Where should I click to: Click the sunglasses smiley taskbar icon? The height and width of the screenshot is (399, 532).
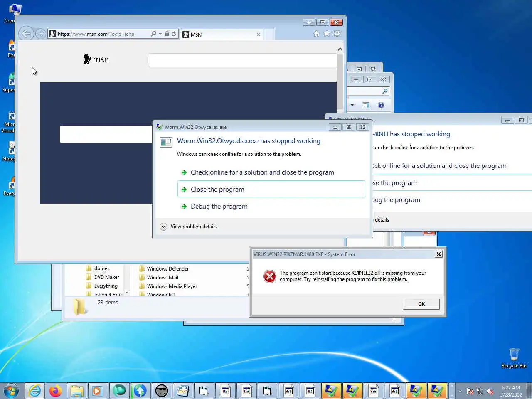click(162, 391)
